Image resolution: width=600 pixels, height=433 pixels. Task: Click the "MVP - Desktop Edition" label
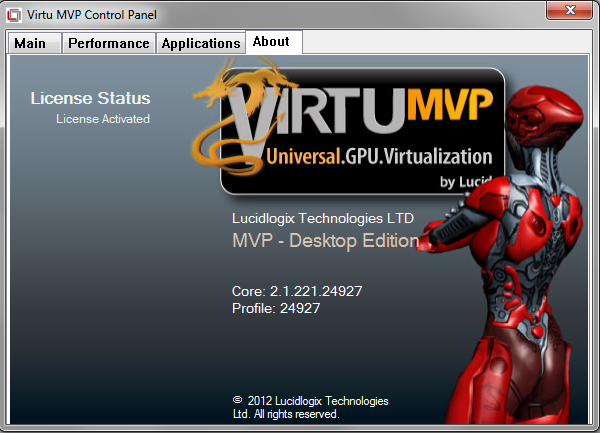point(326,241)
